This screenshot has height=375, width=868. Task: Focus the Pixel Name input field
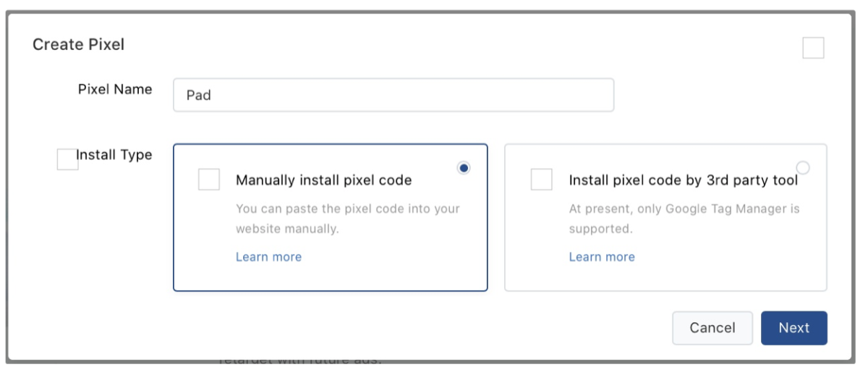393,95
